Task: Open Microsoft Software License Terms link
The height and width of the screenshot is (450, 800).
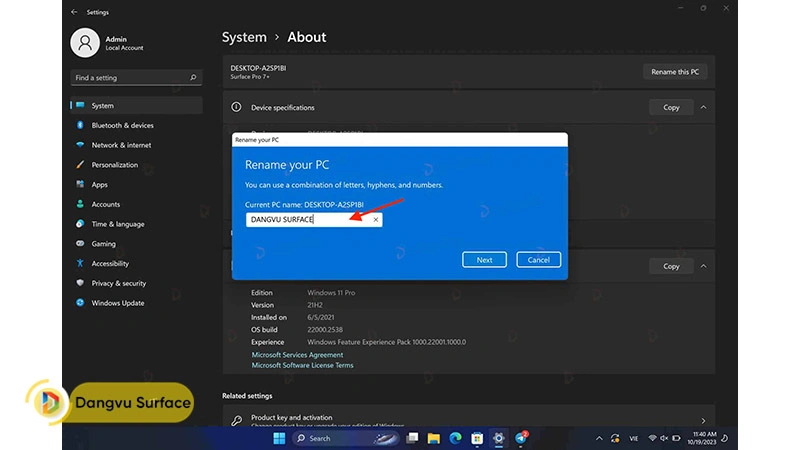Action: click(302, 365)
